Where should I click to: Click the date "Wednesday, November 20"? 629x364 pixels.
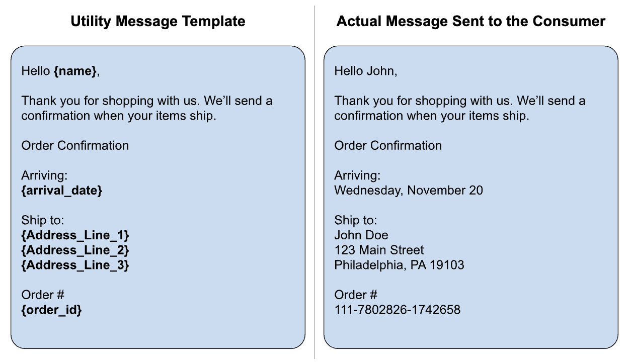pyautogui.click(x=409, y=191)
